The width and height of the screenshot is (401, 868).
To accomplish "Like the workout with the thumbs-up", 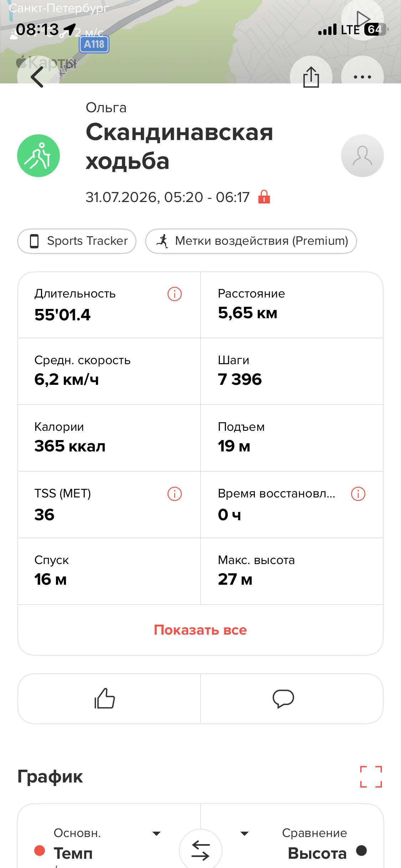I will coord(105,698).
